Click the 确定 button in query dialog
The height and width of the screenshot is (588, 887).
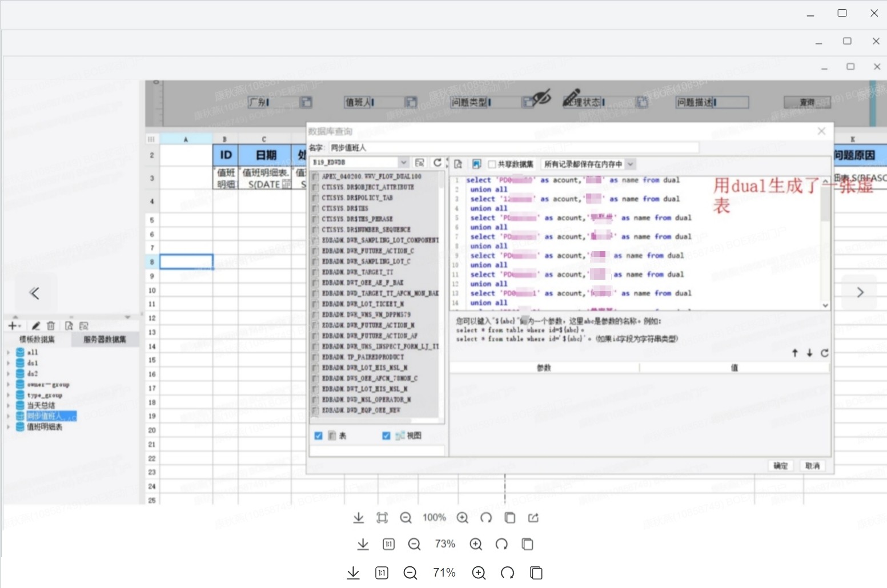(780, 466)
